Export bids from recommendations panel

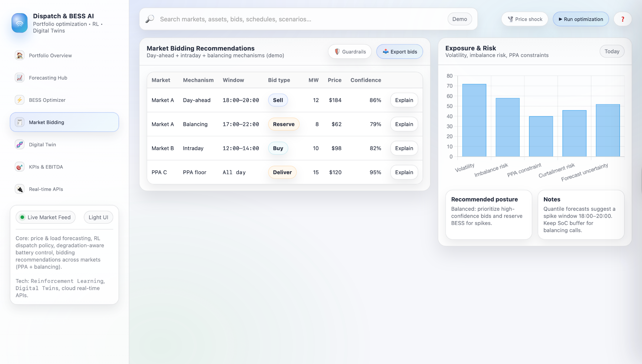pos(399,52)
